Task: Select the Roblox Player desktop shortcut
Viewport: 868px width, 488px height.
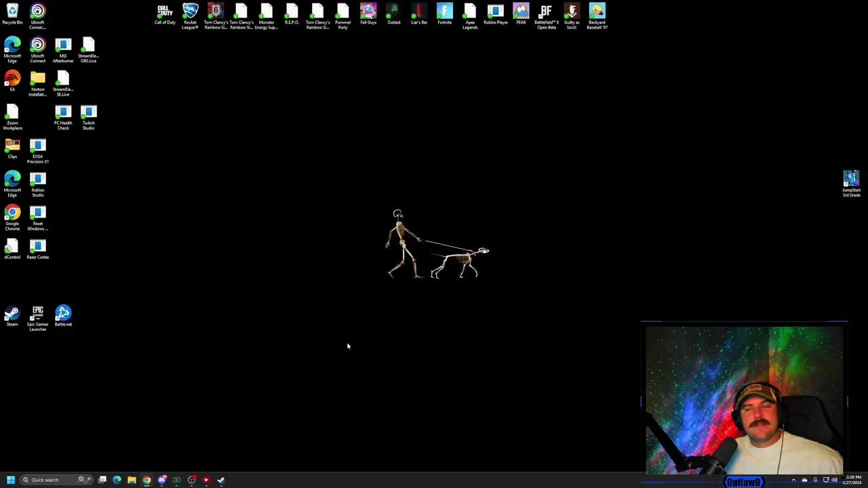Action: [495, 14]
